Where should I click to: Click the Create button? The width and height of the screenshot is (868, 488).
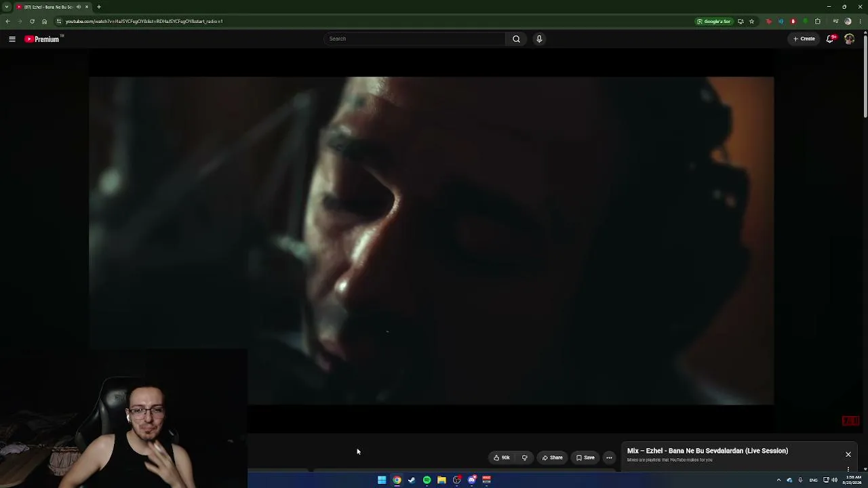804,39
